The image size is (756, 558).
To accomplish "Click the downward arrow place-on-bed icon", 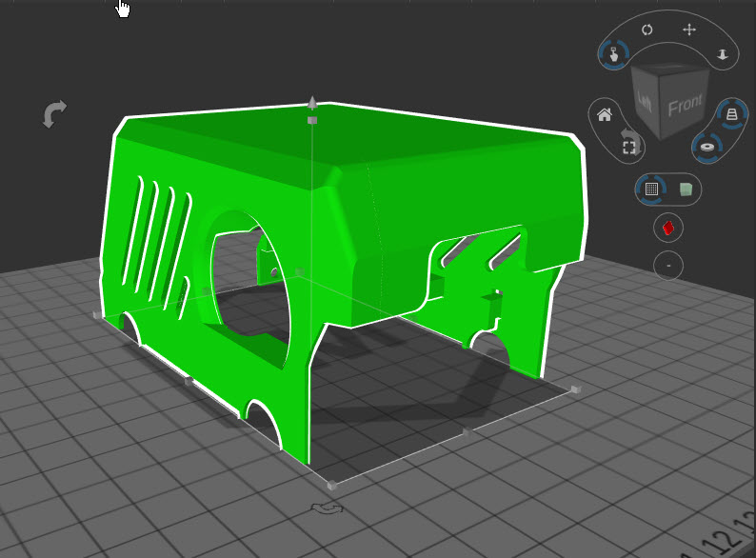I will 723,54.
